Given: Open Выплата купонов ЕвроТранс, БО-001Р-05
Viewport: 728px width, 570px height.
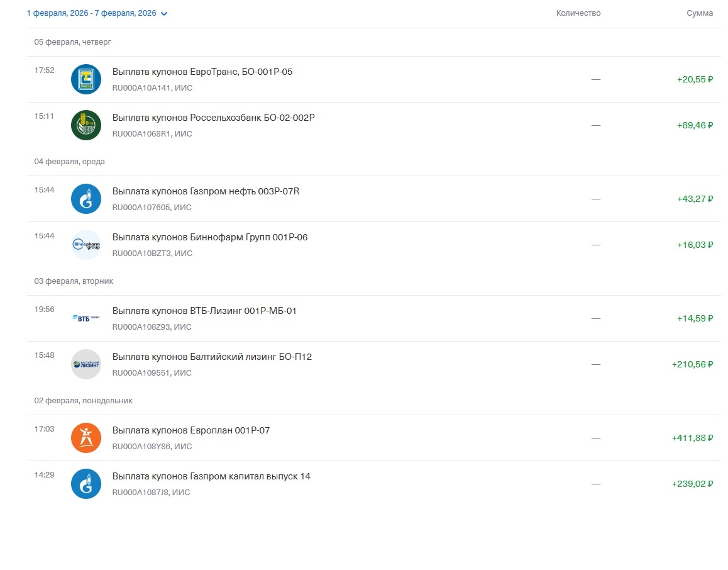Looking at the screenshot, I should [x=202, y=72].
